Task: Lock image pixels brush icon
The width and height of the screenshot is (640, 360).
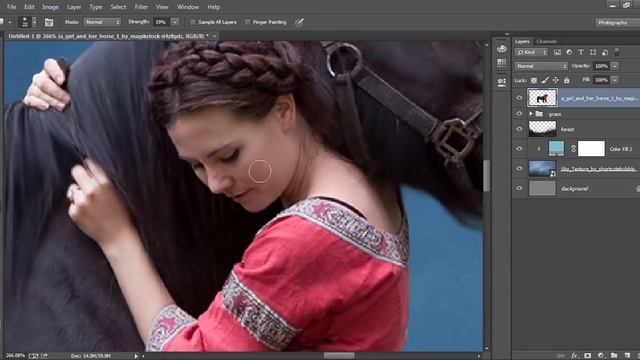Action: click(544, 80)
